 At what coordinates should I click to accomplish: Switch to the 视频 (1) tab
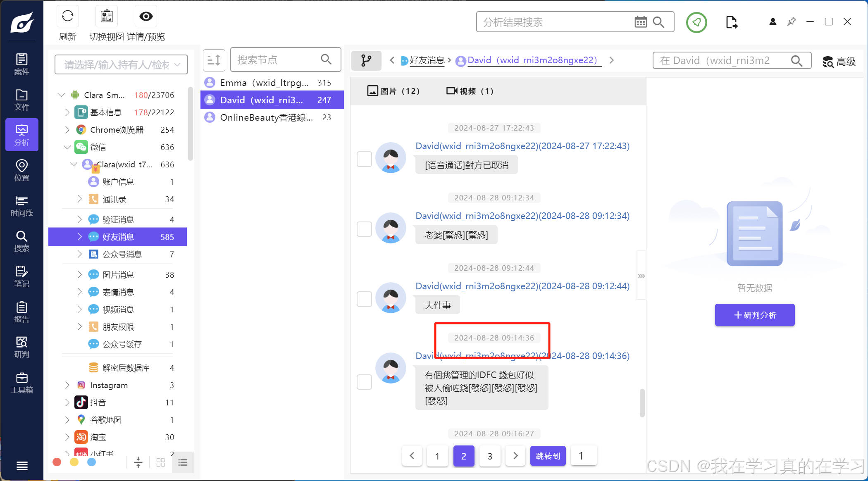tap(470, 91)
